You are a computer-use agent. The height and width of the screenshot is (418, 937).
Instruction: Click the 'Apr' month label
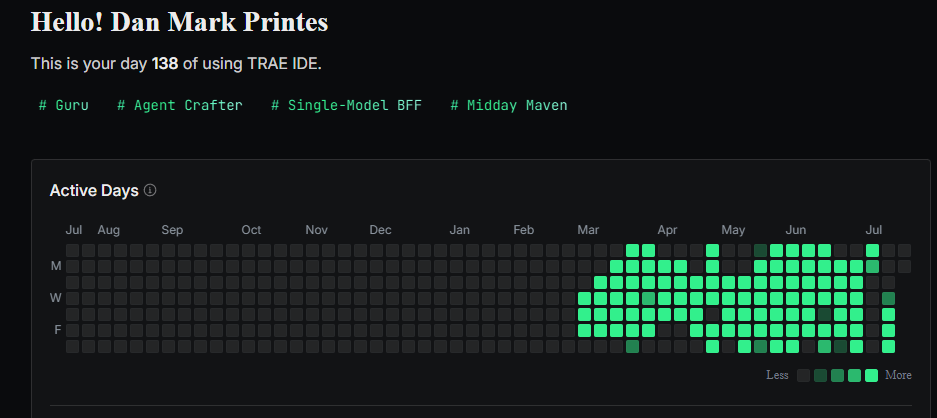667,230
